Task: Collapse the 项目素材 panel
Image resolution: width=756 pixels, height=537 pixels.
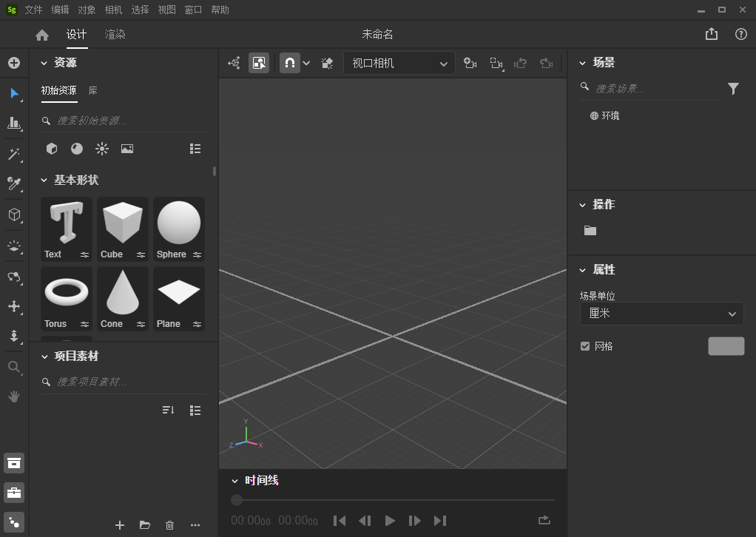Action: tap(44, 357)
